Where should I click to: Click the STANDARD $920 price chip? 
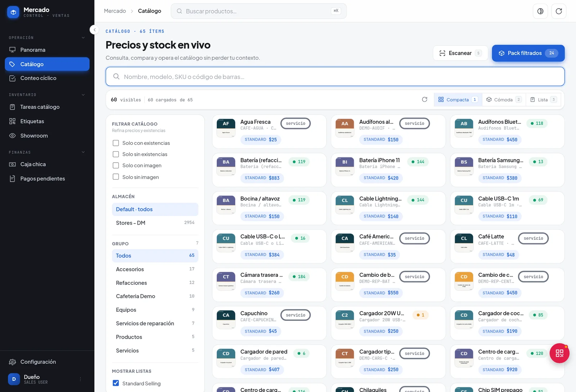tap(500, 370)
